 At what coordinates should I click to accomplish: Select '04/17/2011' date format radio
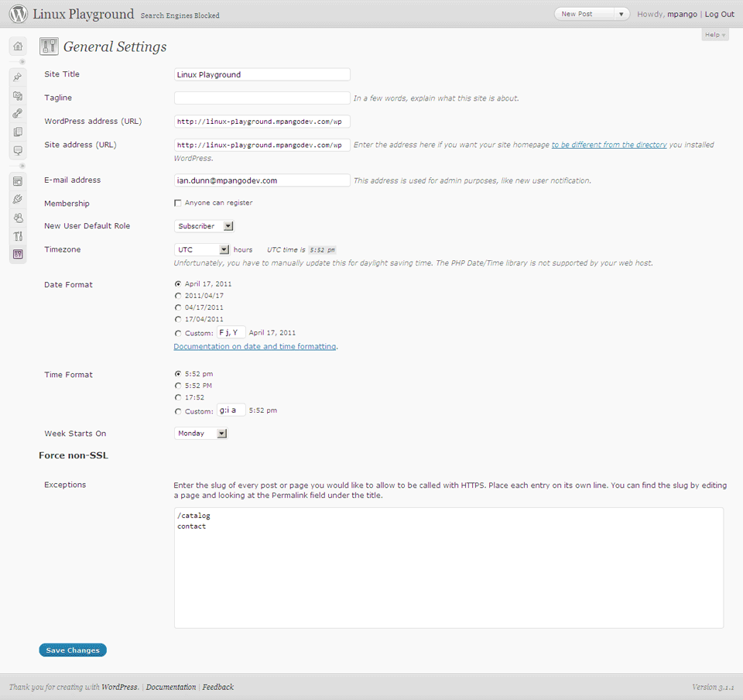(178, 307)
